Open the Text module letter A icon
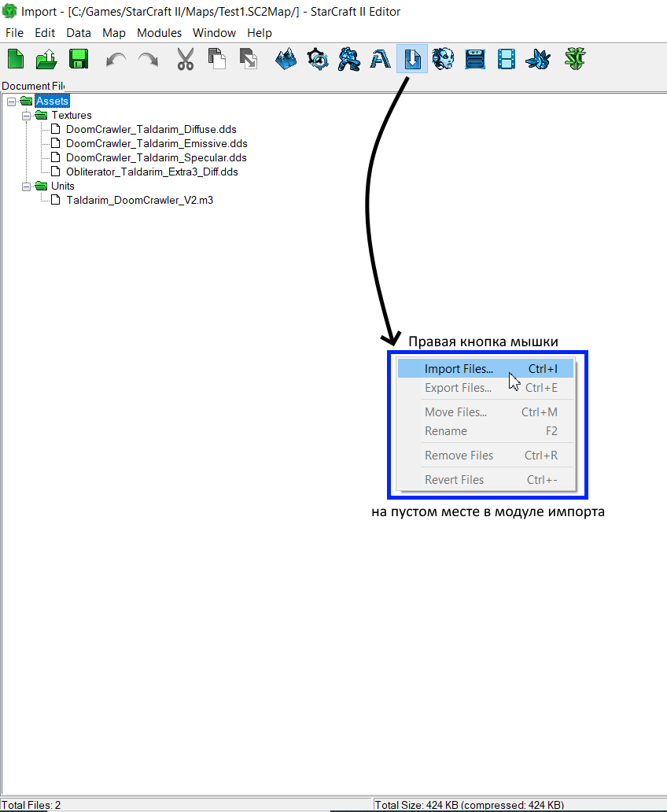The height and width of the screenshot is (812, 667). [380, 60]
